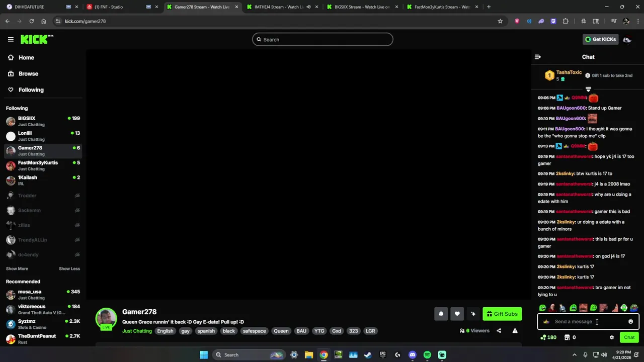644x362 pixels.
Task: Expand following list with Show More
Action: (17, 268)
